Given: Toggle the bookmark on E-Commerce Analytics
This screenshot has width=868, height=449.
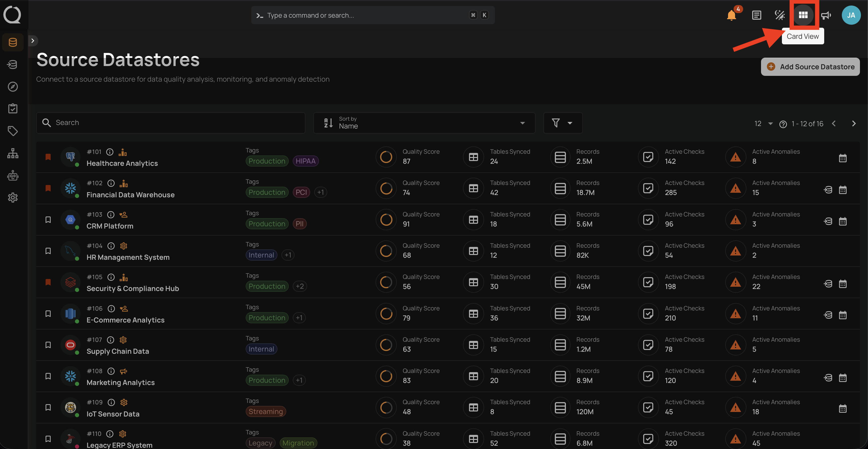Looking at the screenshot, I should 48,314.
